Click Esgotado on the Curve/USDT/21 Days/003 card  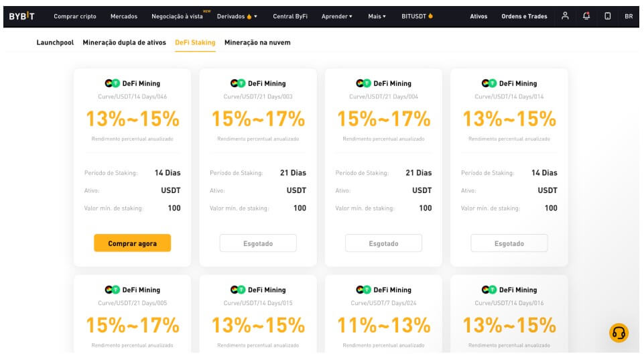258,243
